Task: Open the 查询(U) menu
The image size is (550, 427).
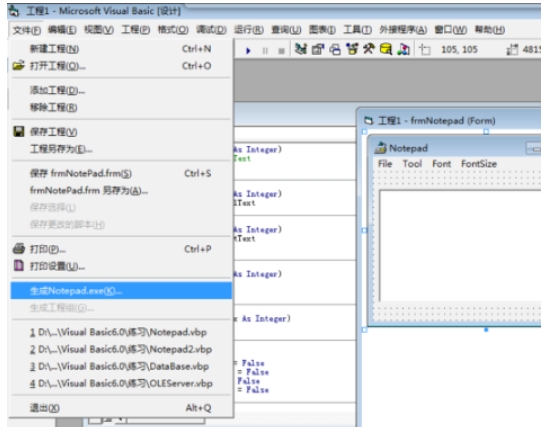Action: [286, 30]
